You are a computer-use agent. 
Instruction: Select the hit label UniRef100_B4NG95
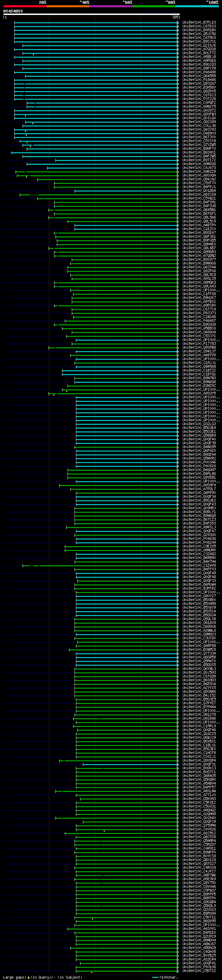click(199, 447)
